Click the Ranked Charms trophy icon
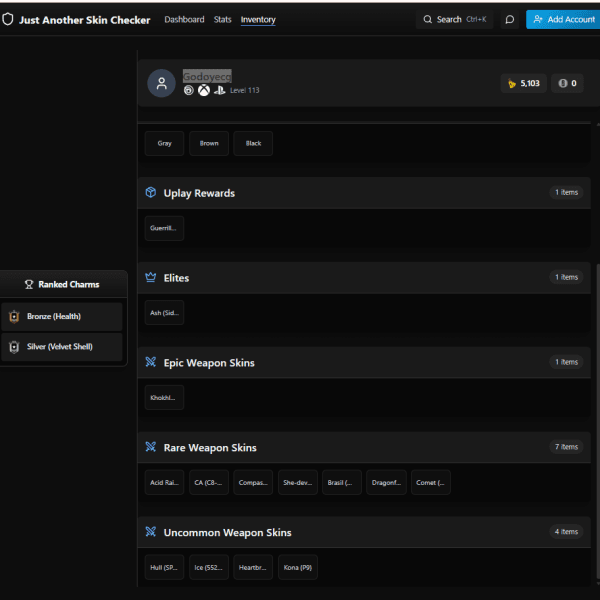Viewport: 600px width, 600px height. (x=29, y=285)
